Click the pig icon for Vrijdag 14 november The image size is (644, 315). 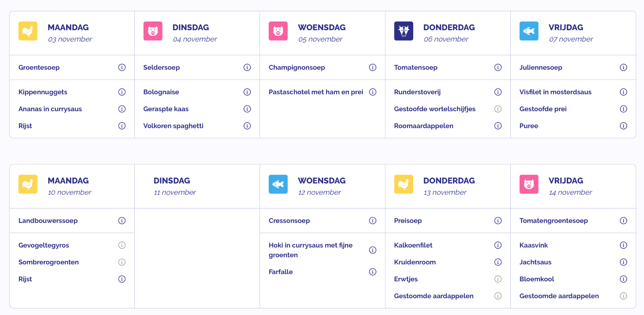pyautogui.click(x=529, y=184)
